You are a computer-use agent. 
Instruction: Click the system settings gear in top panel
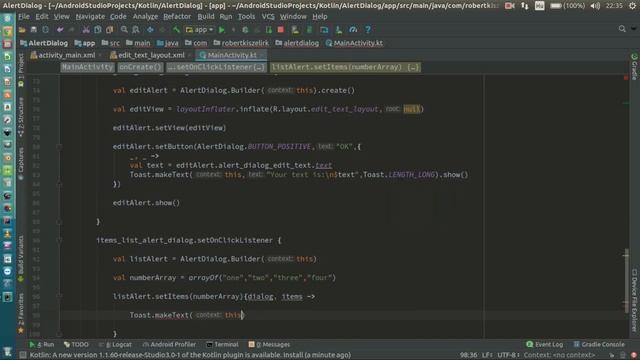(x=632, y=6)
